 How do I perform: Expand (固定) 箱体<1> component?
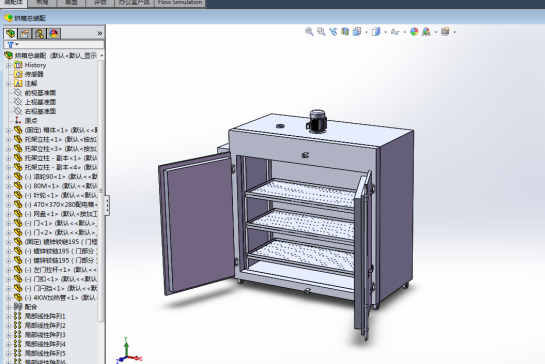tap(8, 130)
